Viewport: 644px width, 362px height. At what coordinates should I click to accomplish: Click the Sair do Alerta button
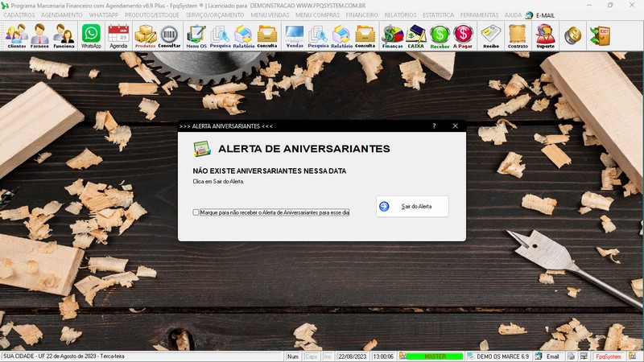click(x=412, y=207)
